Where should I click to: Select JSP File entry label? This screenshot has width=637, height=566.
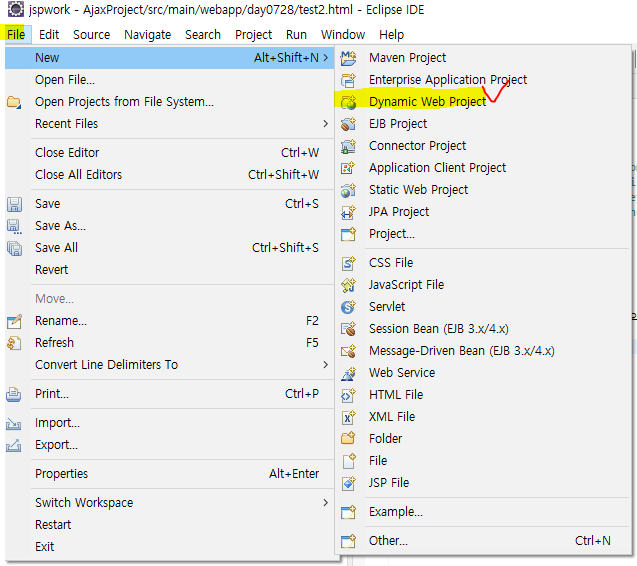(x=389, y=483)
